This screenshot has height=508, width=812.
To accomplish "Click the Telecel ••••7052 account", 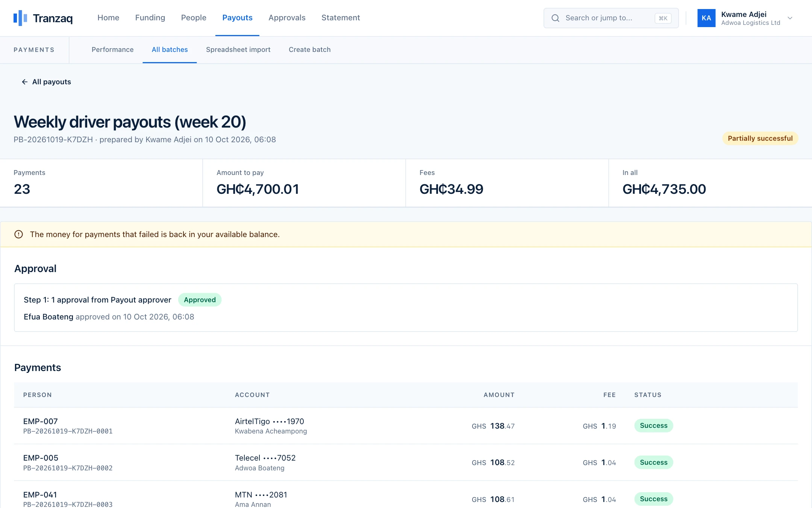I will click(x=265, y=458).
